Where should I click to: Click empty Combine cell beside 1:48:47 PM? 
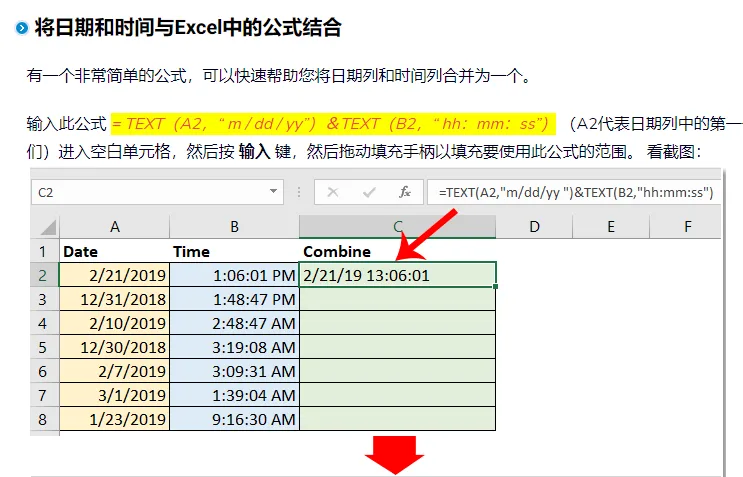tap(398, 299)
